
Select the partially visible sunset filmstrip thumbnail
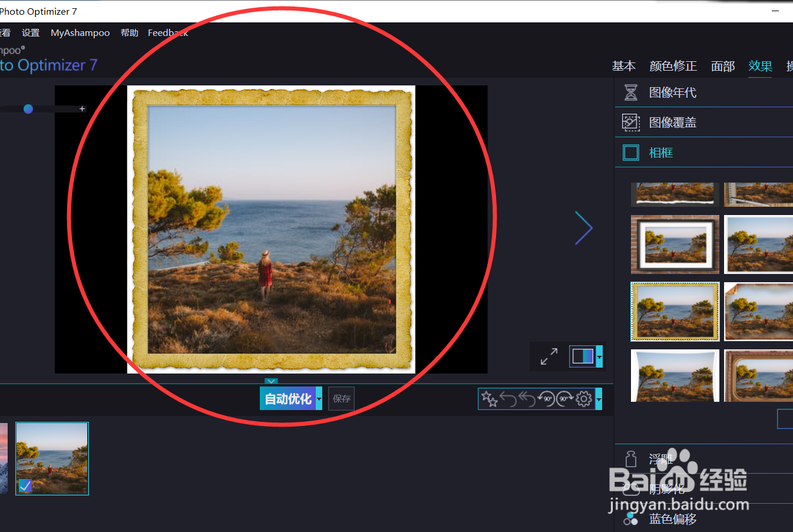click(4, 458)
